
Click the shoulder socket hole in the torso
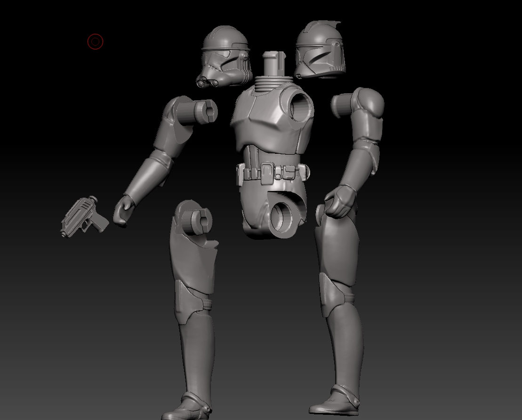click(301, 107)
